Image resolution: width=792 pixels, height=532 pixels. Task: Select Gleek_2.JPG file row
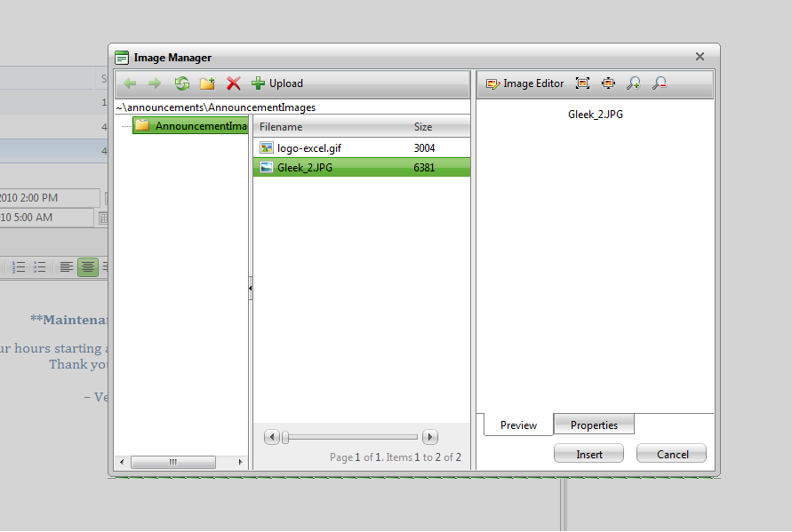pyautogui.click(x=362, y=167)
